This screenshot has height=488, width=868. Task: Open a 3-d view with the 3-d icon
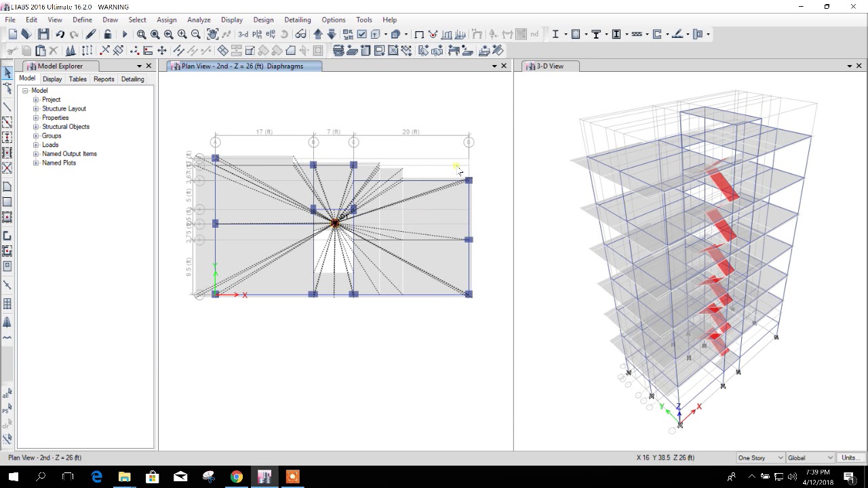click(242, 34)
